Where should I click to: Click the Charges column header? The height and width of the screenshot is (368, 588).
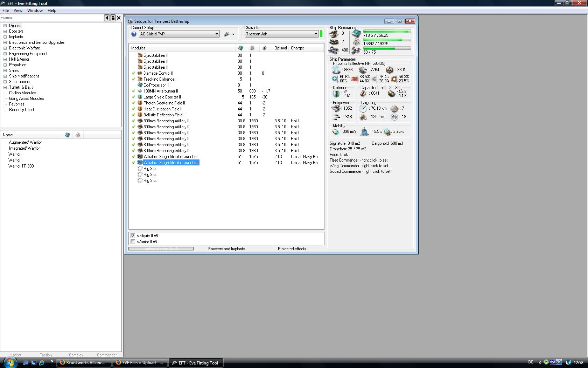(306, 48)
